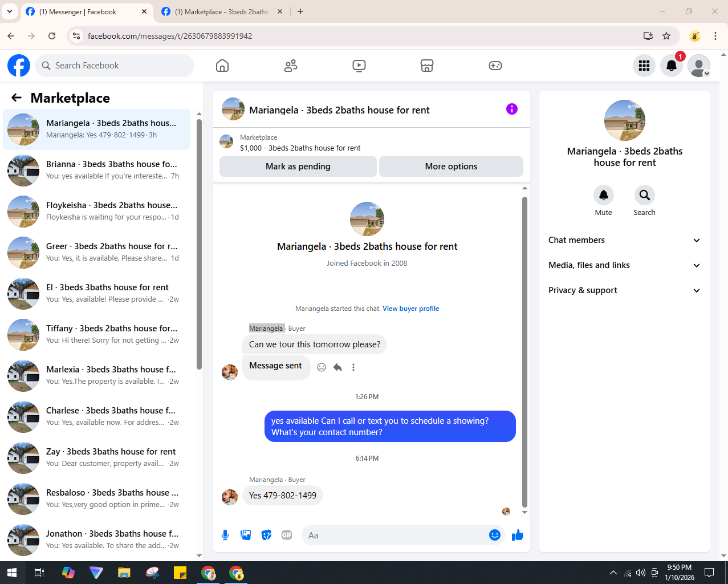
Task: Open Tiffany 3beds 2baths conversation
Action: click(x=97, y=335)
